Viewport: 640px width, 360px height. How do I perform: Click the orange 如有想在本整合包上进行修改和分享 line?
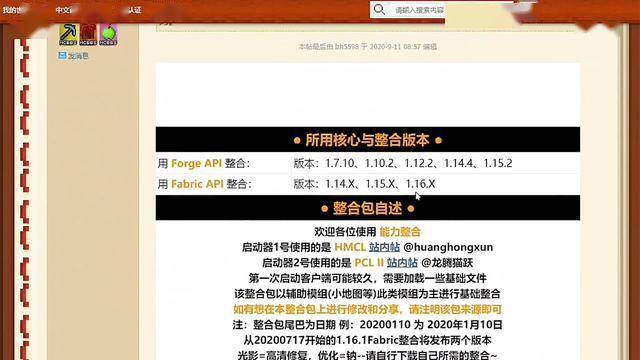click(x=367, y=309)
